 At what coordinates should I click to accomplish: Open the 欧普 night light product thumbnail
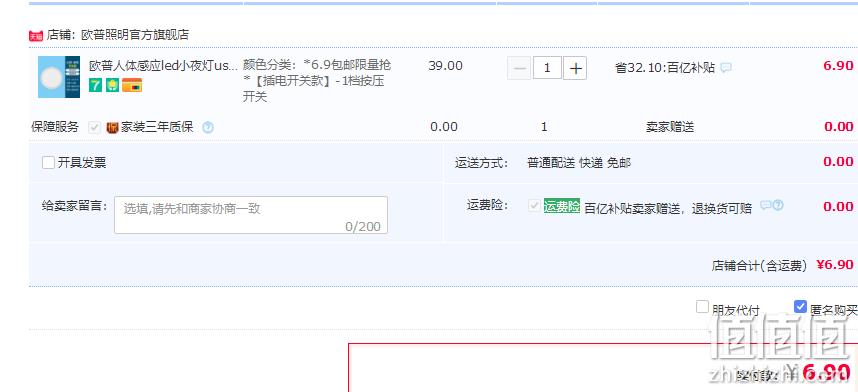[59, 77]
